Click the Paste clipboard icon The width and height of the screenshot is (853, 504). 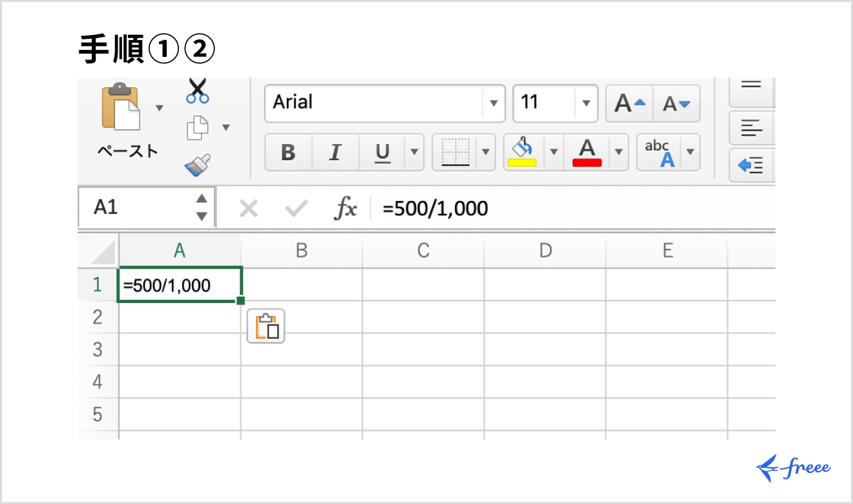[121, 107]
